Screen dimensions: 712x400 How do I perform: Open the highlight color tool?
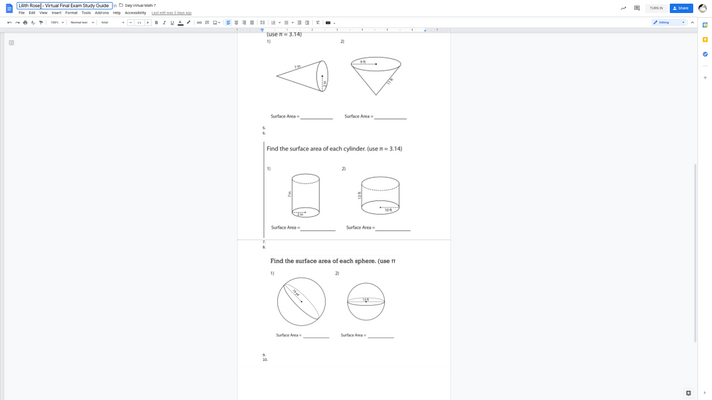[188, 23]
